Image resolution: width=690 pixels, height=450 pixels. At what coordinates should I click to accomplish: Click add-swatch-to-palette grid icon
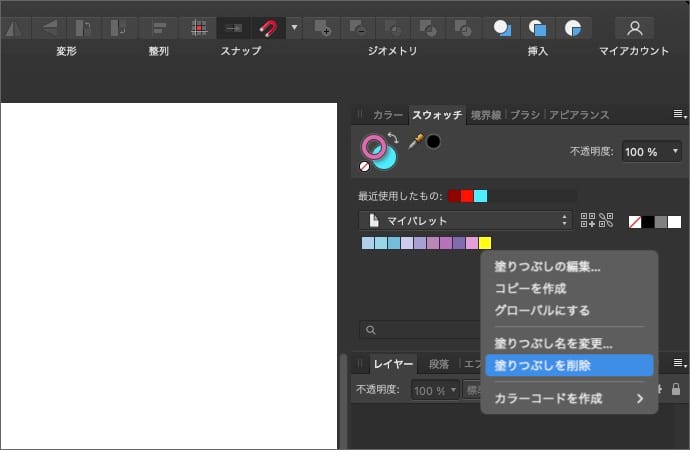[x=588, y=220]
